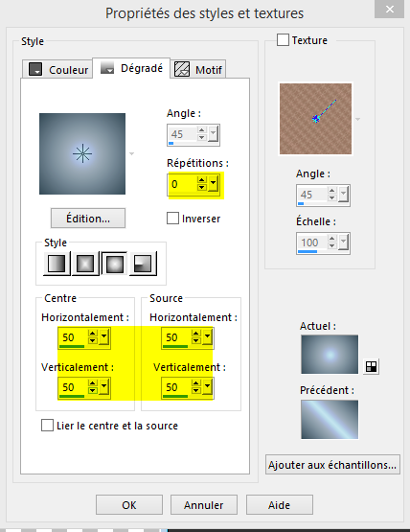Increase the Répétitions value with up arrow
The image size is (410, 532).
click(202, 180)
